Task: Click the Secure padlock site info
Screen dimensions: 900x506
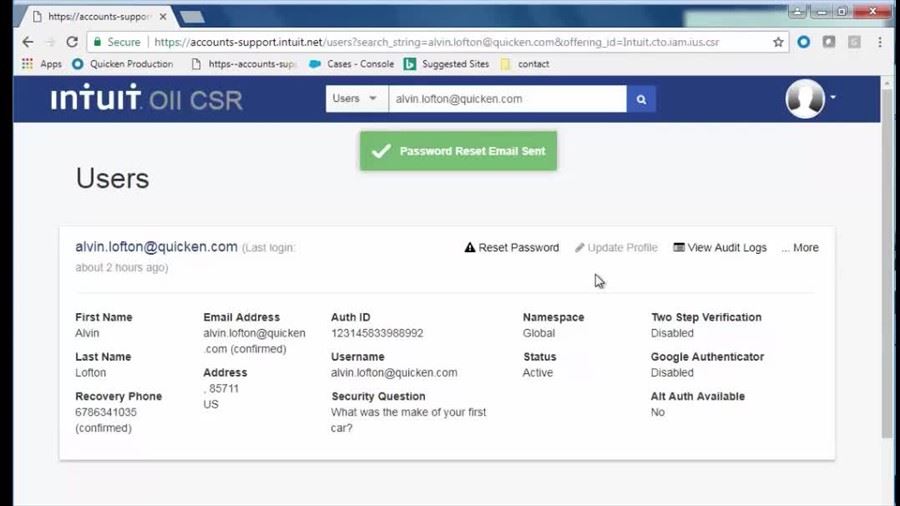Action: 117,42
